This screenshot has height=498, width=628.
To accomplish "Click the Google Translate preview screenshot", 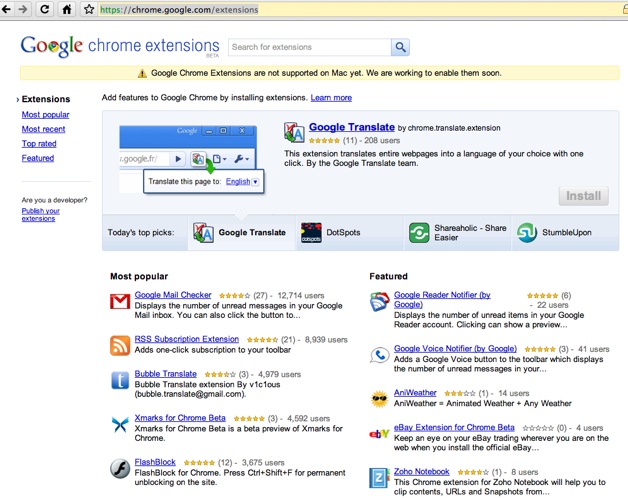I will click(192, 159).
